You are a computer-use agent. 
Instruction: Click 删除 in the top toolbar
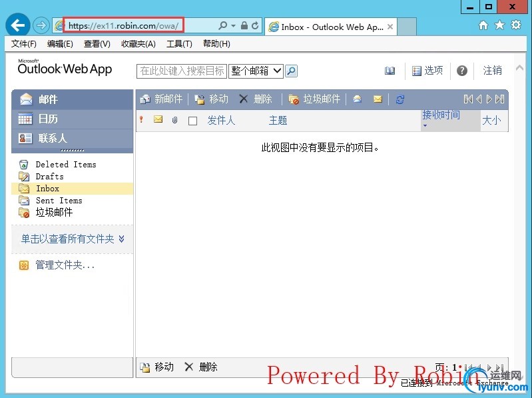[x=256, y=99]
